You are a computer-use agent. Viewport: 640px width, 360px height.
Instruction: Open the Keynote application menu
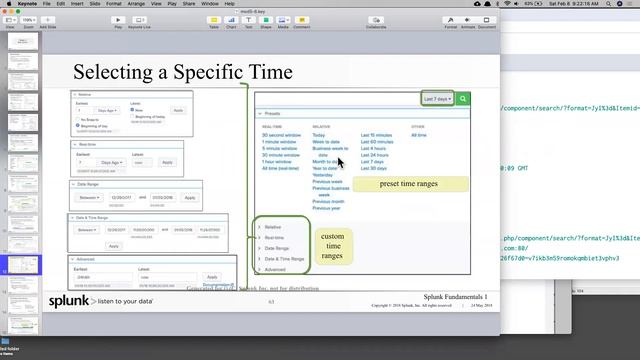pos(27,4)
